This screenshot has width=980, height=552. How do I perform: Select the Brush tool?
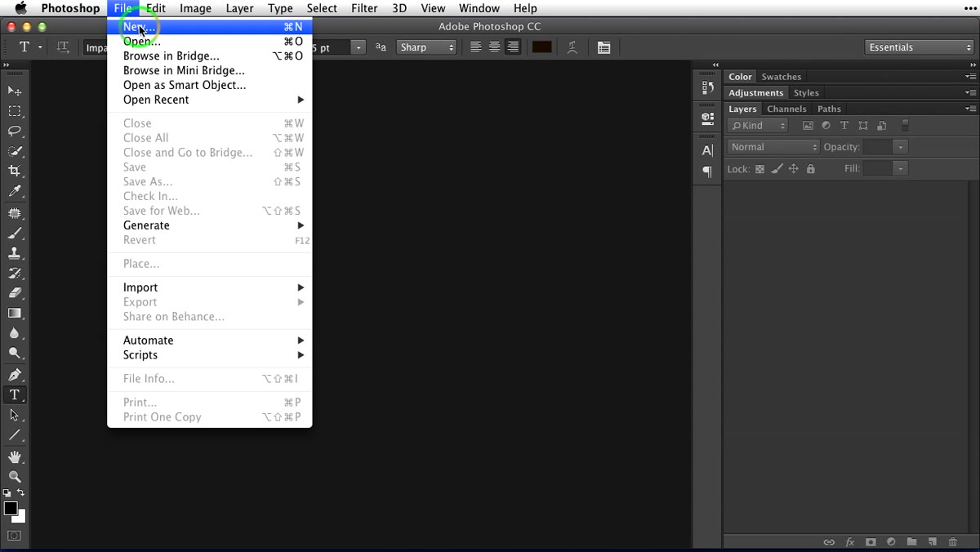(15, 233)
